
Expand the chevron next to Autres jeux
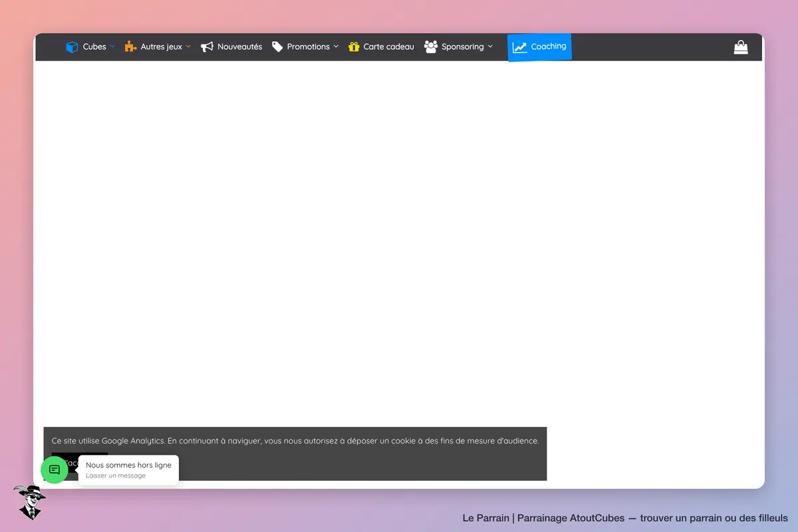point(188,47)
